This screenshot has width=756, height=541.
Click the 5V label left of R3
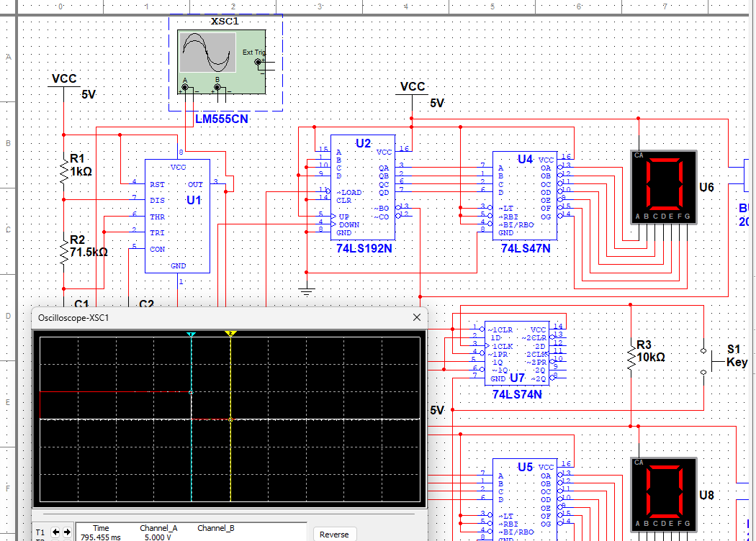437,410
